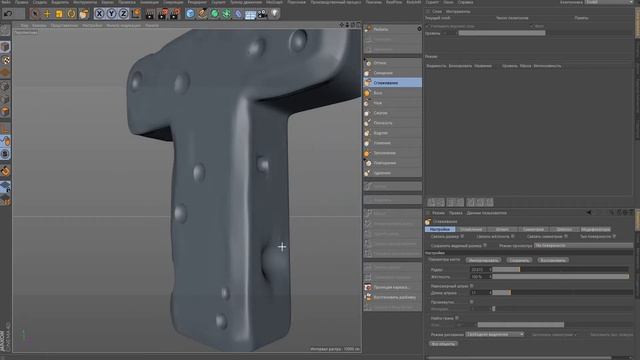The image size is (640, 360).
Task: Click the Undo arrow in the top toolbar
Action: click(8, 14)
